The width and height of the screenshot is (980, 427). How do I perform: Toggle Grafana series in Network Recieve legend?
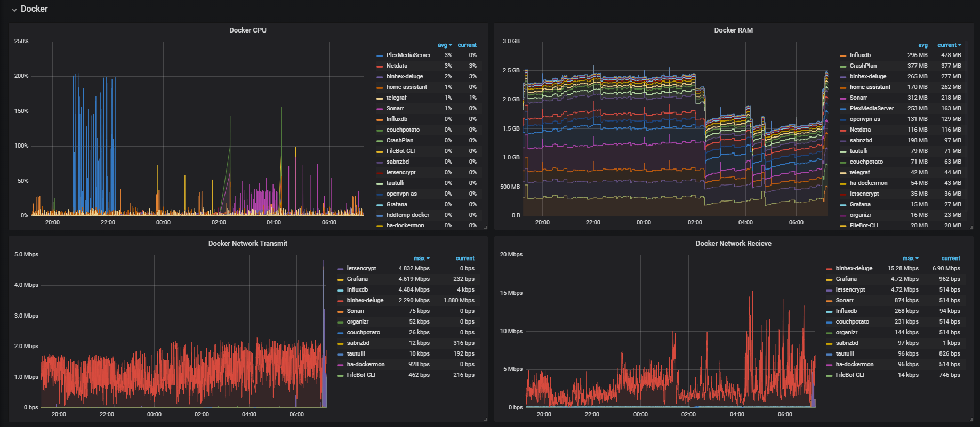pos(846,279)
